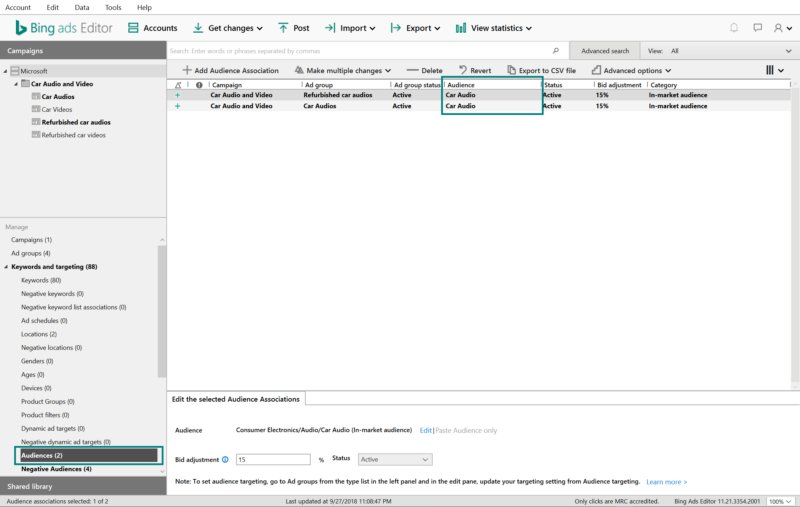The height and width of the screenshot is (507, 800).
Task: Open the column chooser icon
Action: pos(774,70)
